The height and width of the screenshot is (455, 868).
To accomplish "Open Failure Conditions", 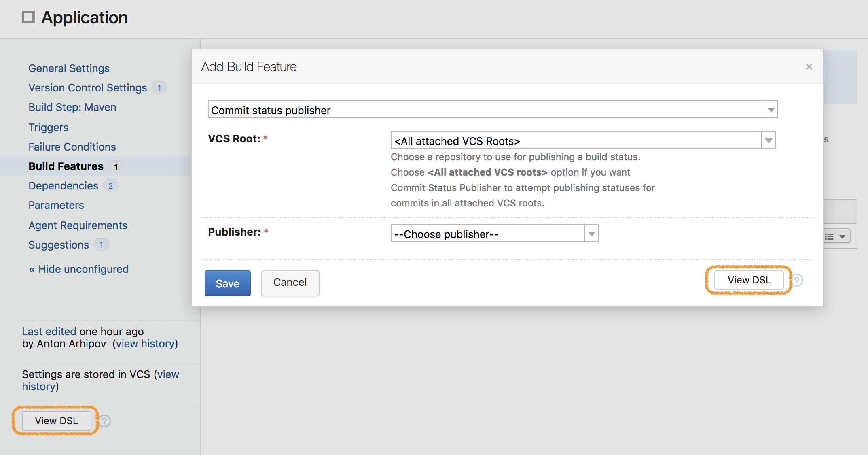I will pos(72,147).
